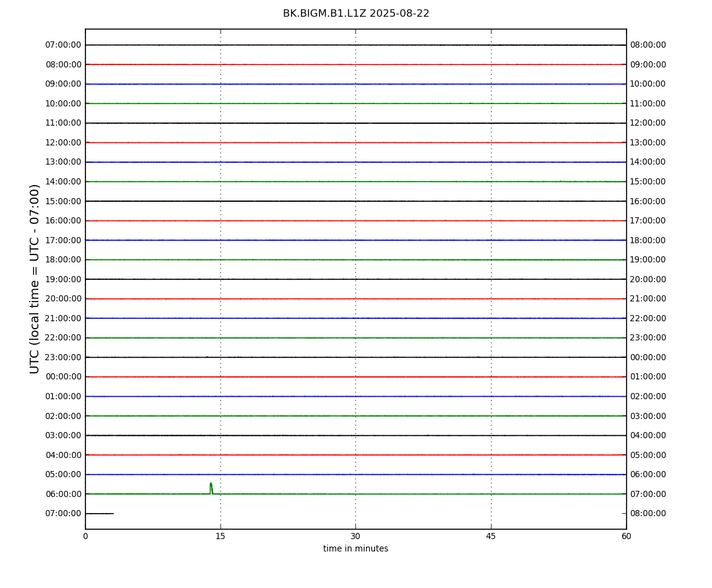Viewport: 712px width, 588px height.
Task: Click left-axis label 18:00:00
Action: pos(64,260)
